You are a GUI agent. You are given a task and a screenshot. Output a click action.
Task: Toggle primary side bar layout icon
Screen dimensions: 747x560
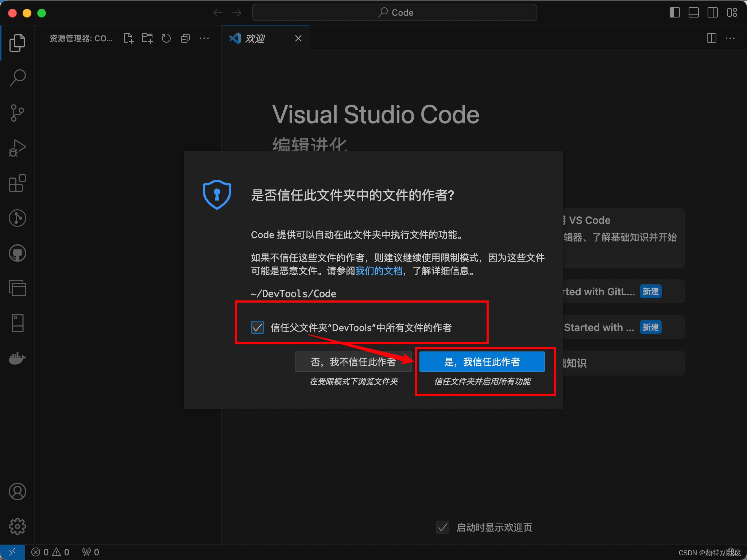(x=674, y=13)
